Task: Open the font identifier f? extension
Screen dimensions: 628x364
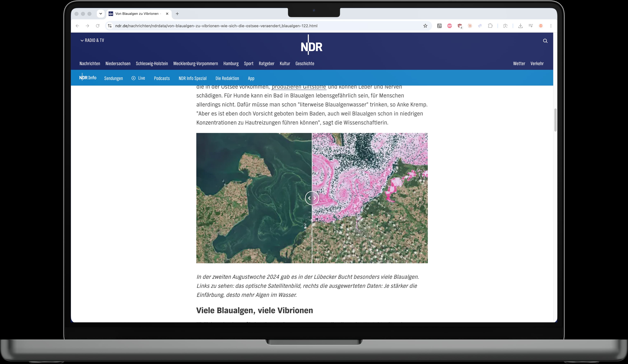Action: point(439,26)
